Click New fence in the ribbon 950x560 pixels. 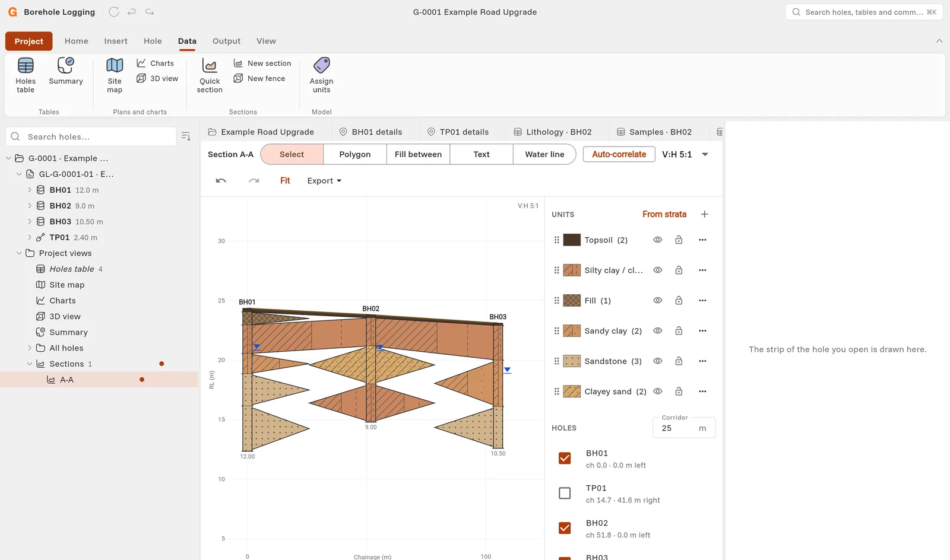coord(259,78)
